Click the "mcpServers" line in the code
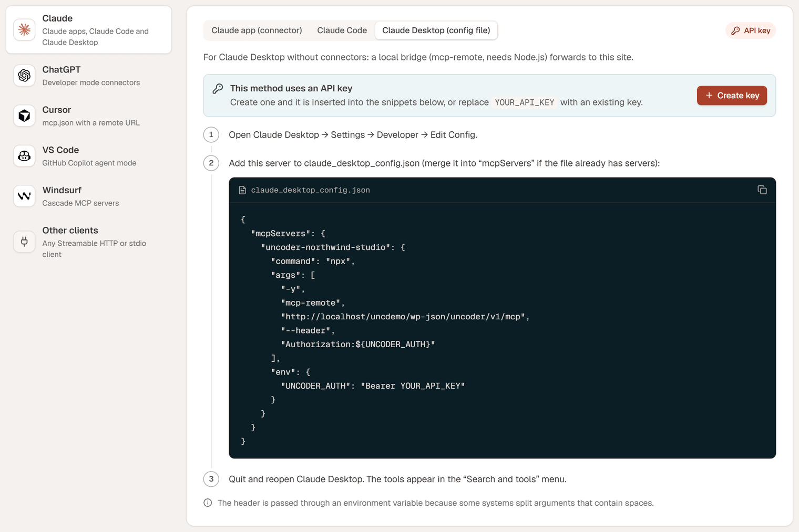799x532 pixels. pyautogui.click(x=288, y=233)
